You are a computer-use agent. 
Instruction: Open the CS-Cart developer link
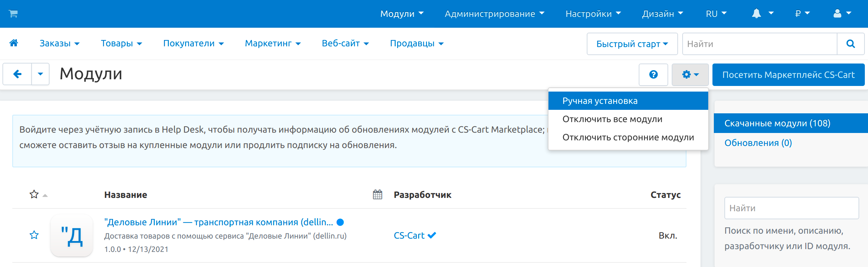pos(409,235)
